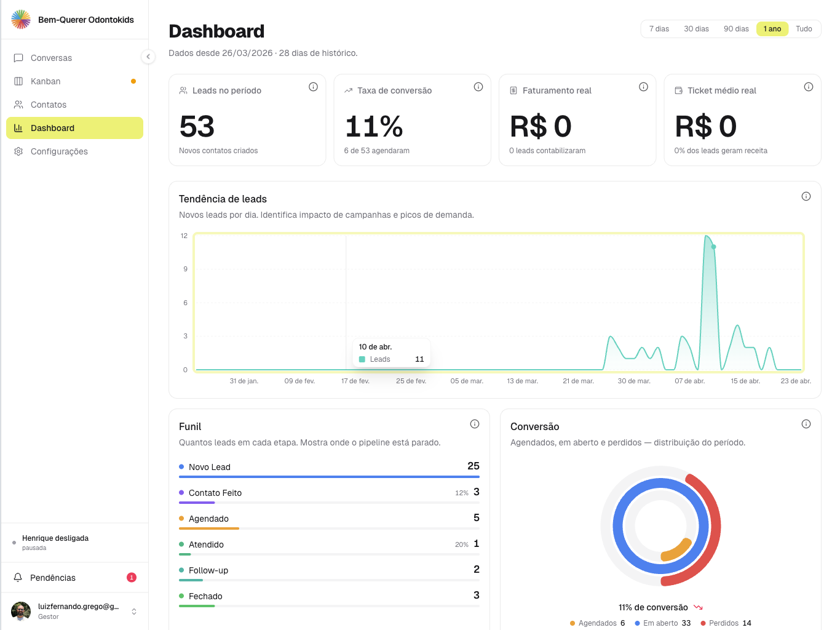Open info icon on Faturamento real card
840x630 pixels.
(643, 87)
